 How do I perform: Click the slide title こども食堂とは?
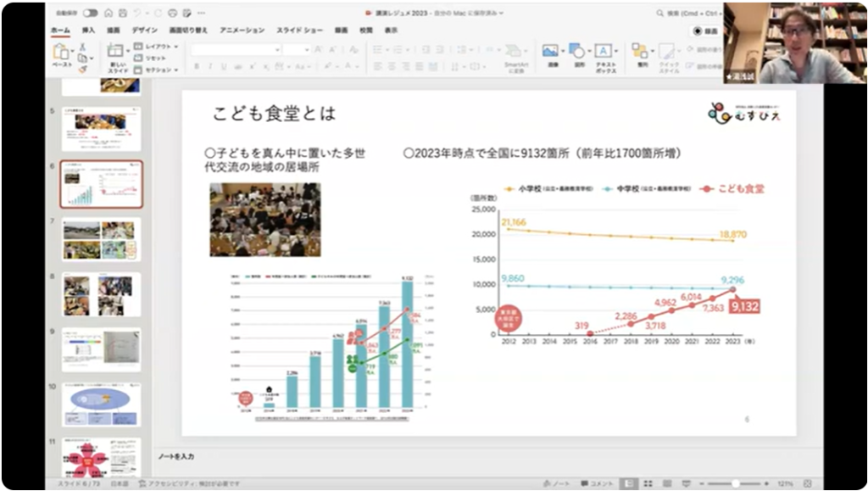[x=275, y=114]
